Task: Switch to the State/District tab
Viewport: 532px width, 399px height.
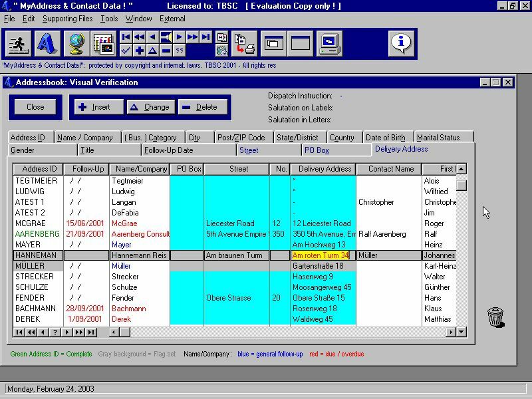Action: [x=300, y=138]
